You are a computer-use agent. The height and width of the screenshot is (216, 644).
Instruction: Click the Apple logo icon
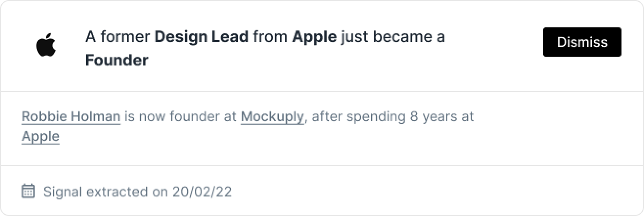46,46
